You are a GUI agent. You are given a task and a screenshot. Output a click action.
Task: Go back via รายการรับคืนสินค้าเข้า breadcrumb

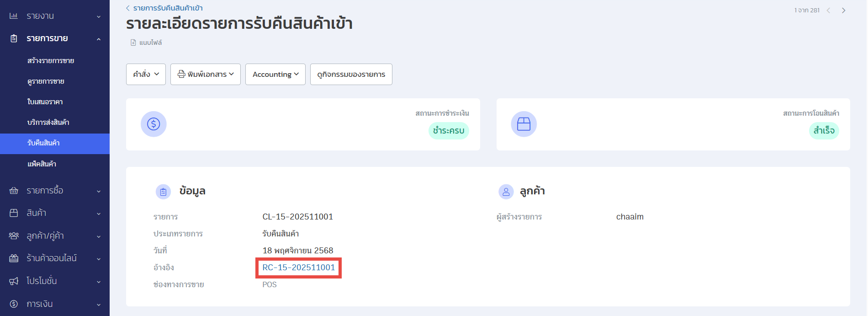click(x=167, y=8)
